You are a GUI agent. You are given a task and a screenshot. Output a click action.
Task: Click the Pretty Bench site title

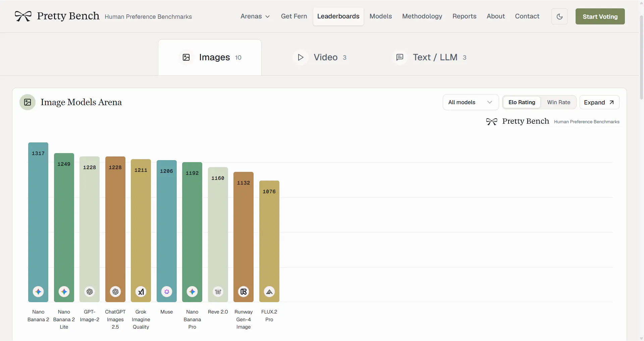[x=68, y=16]
